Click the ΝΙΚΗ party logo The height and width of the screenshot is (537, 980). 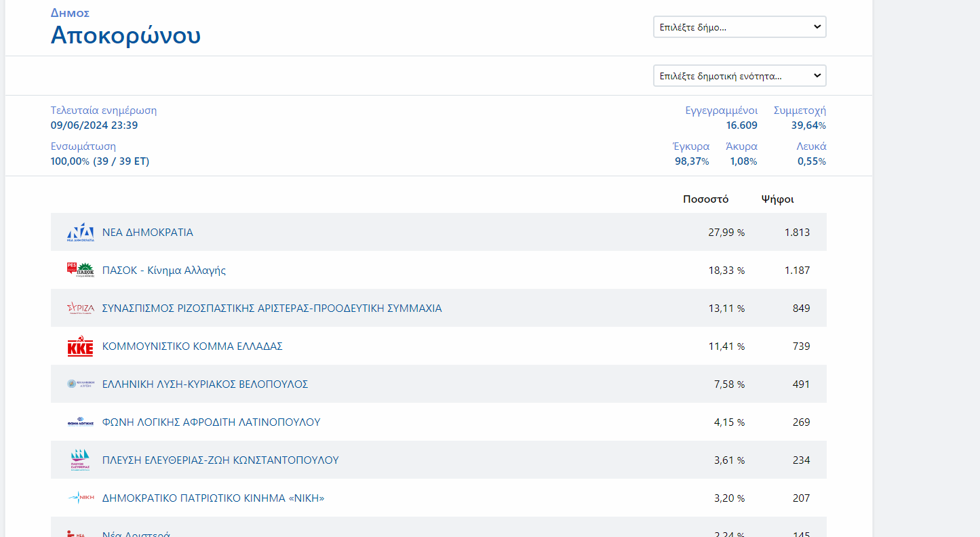click(x=80, y=498)
